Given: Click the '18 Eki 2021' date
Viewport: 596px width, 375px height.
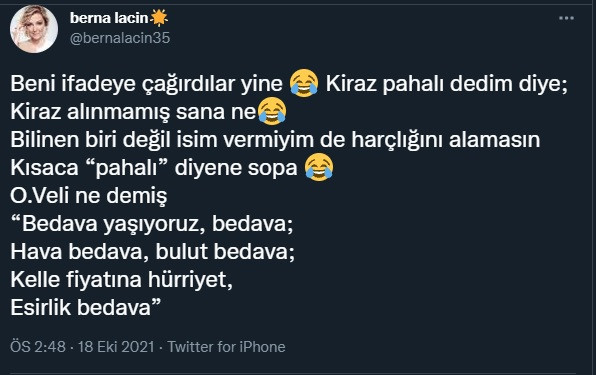Looking at the screenshot, I should pos(116,347).
